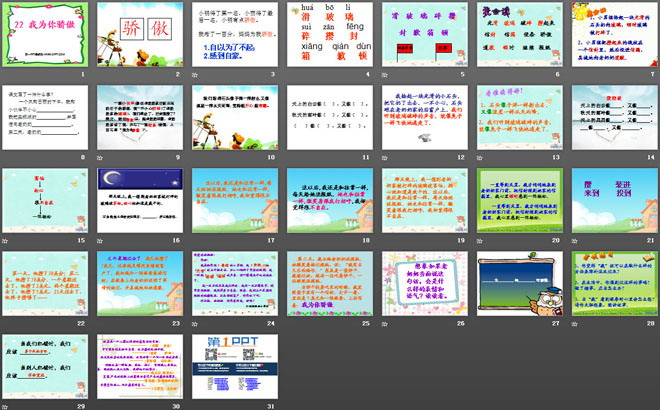
Task: Select slide 8 fill-in-the-blank thumbnail
Action: coord(45,117)
